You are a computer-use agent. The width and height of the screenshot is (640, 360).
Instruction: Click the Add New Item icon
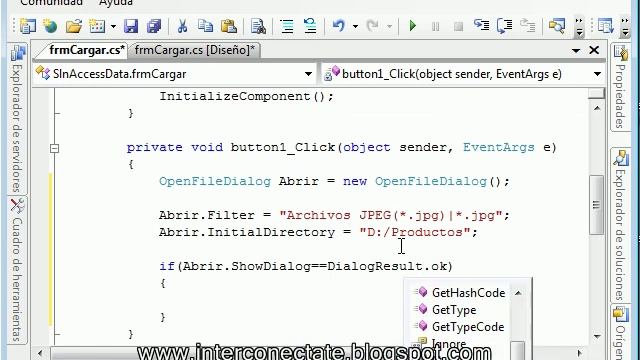coord(97,26)
